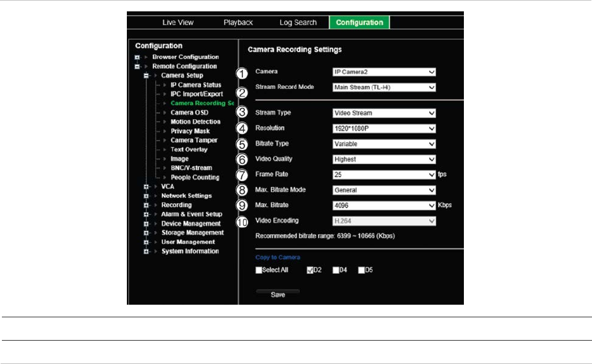Select Camera Setup label

[182, 75]
